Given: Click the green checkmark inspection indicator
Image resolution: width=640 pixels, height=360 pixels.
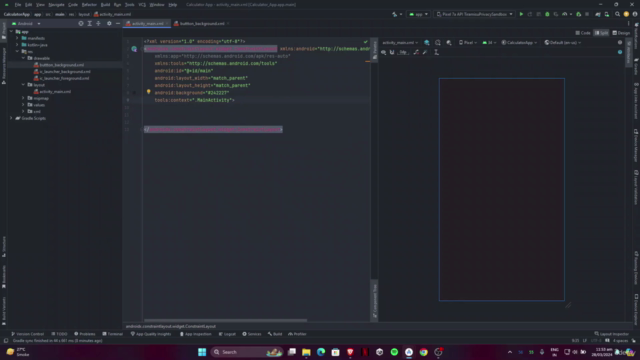Looking at the screenshot, I should pos(366,42).
